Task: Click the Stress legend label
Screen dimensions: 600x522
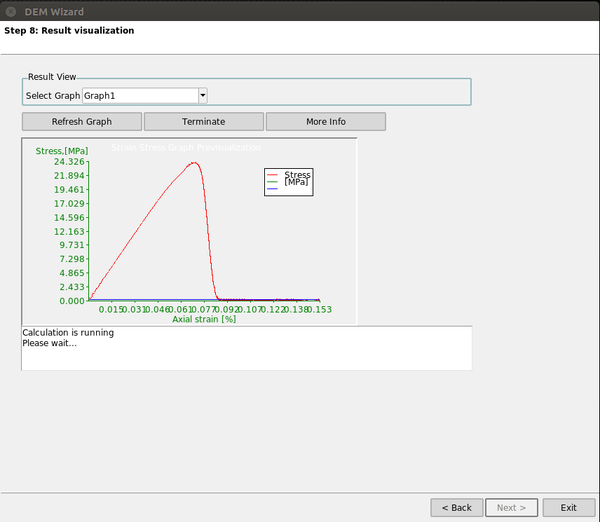Action: (x=297, y=175)
